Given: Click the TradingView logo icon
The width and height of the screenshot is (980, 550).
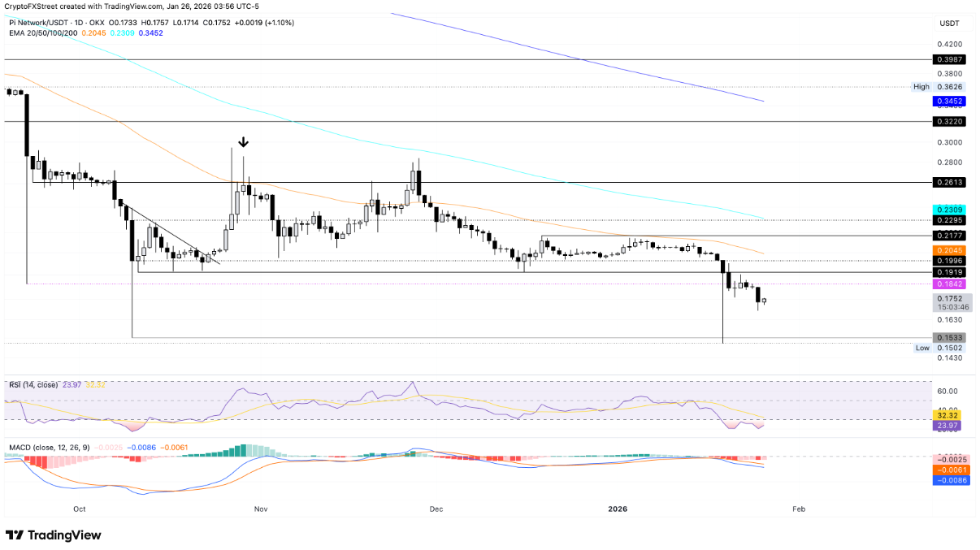Looking at the screenshot, I should (x=15, y=535).
